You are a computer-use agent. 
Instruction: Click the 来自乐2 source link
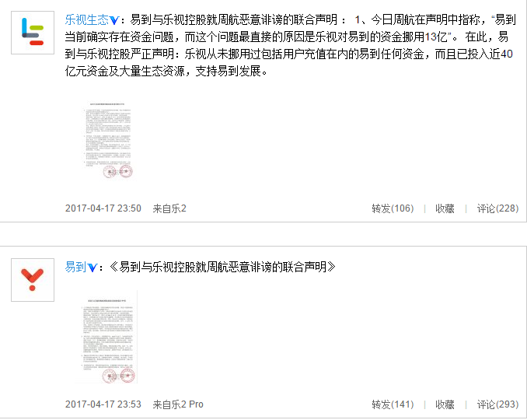point(169,208)
